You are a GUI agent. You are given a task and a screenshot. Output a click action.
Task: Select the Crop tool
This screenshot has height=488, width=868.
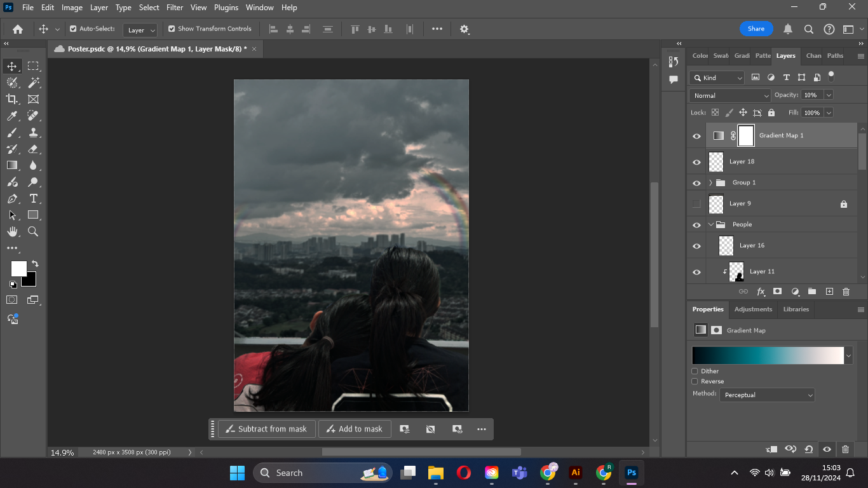[12, 99]
